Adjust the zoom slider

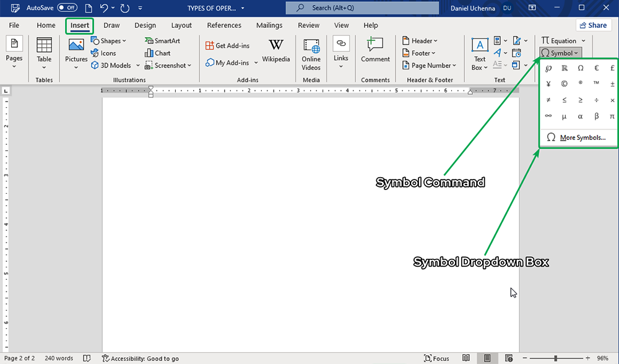(x=556, y=358)
